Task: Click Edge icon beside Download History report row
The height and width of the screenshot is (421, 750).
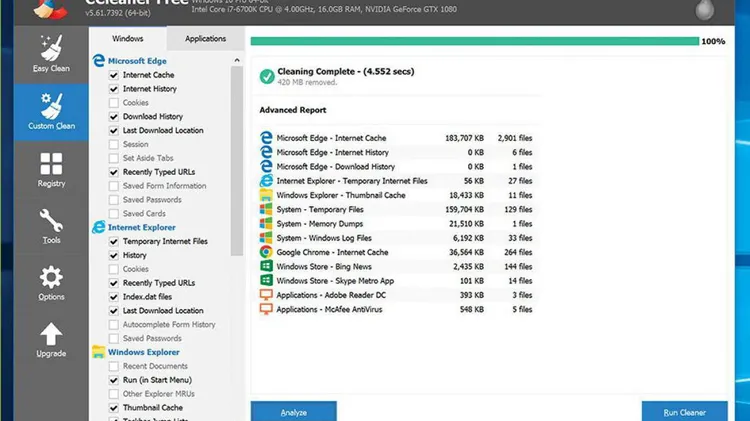Action: (x=266, y=166)
